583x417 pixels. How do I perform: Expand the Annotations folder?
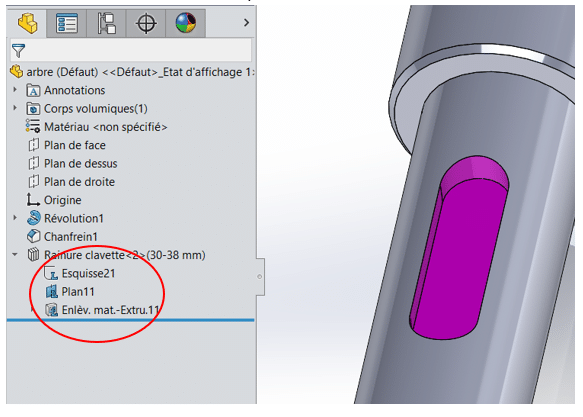[x=15, y=90]
